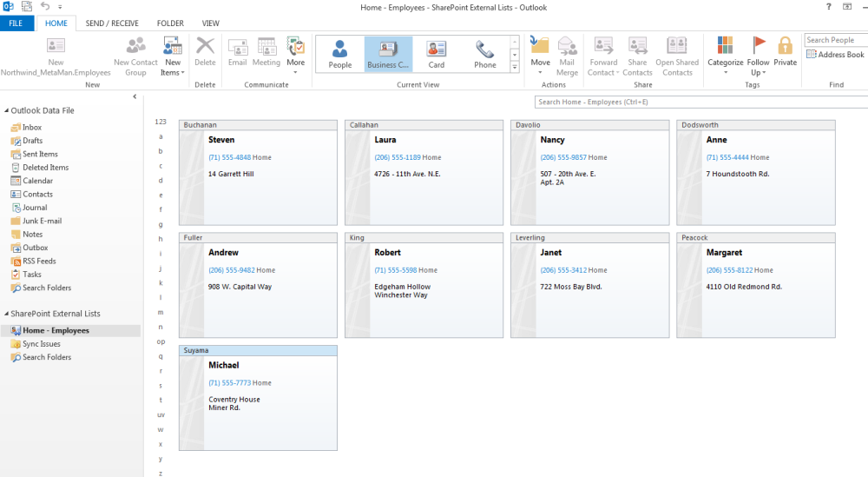Collapse the folder pane arrow
This screenshot has height=477, width=868.
point(135,96)
